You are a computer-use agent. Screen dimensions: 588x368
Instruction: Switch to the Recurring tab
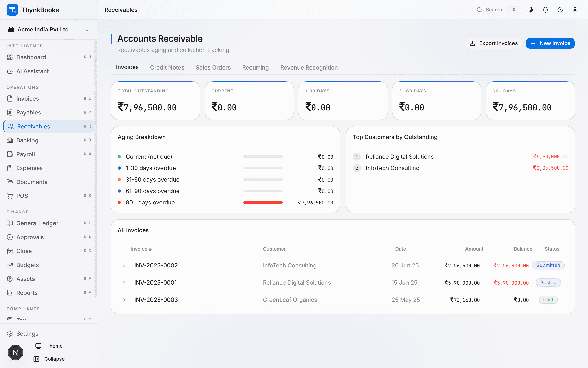(x=255, y=67)
